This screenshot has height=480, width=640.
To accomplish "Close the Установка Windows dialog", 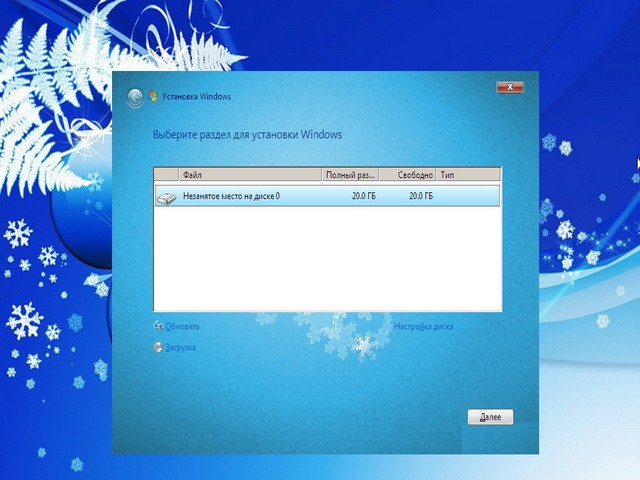I will 510,87.
